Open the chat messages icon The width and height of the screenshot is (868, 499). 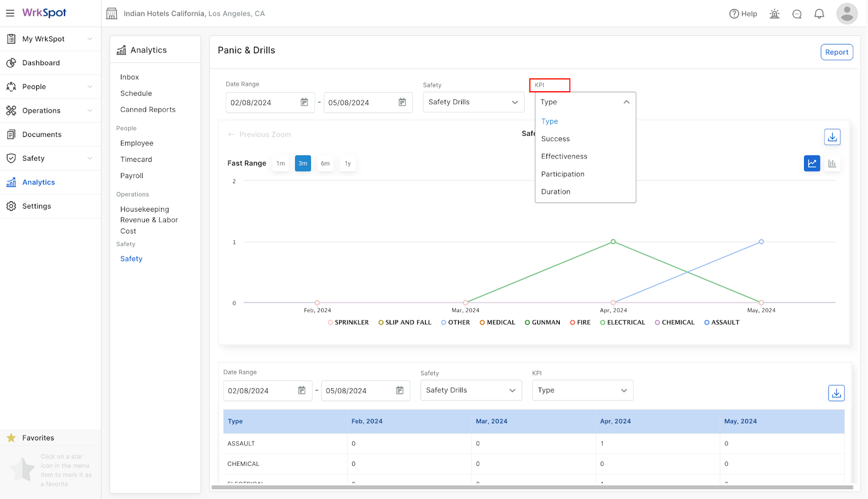tap(797, 14)
